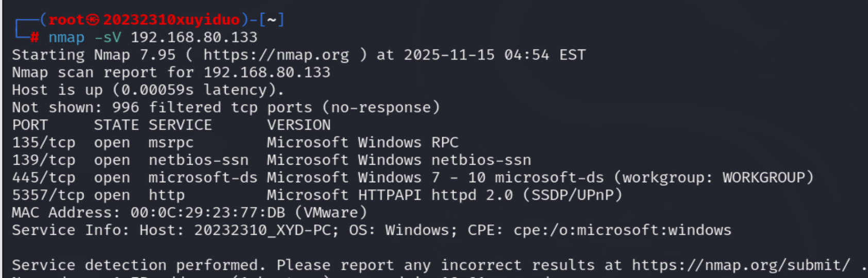Screen dimensions: 868x278
Task: Select the 135/tcp port entry
Action: point(44,143)
